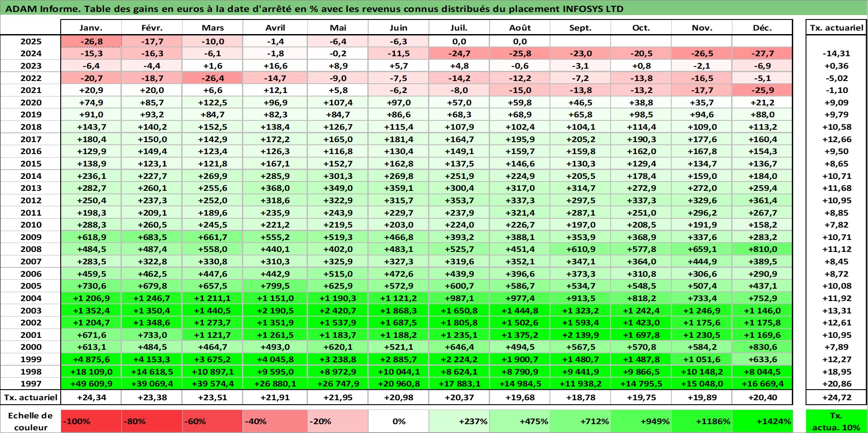Screen dimensions: 868x433
Task: Click the +368,0 cell in Avril 2013
Action: [x=275, y=188]
